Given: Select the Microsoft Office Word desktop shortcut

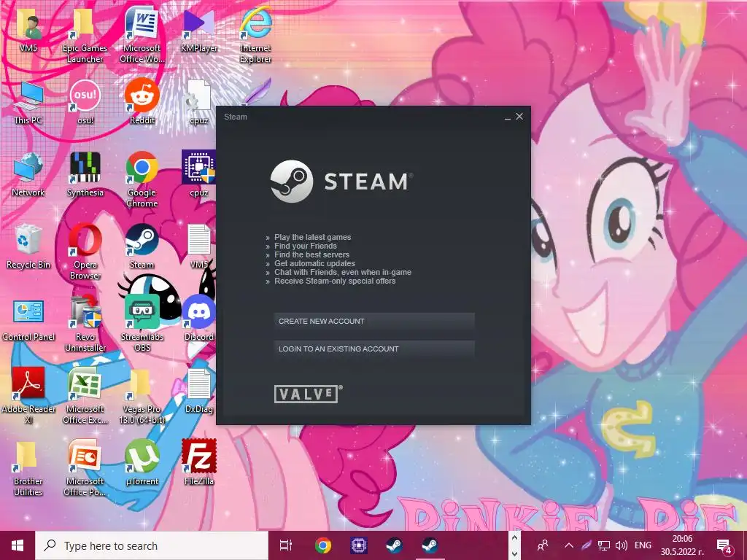Looking at the screenshot, I should tap(142, 35).
